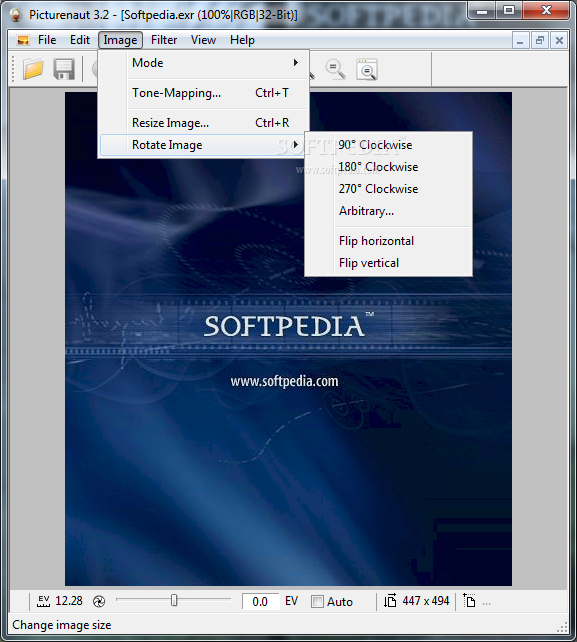Expand the Mode submenu arrow
Image resolution: width=577 pixels, height=642 pixels.
pyautogui.click(x=296, y=63)
